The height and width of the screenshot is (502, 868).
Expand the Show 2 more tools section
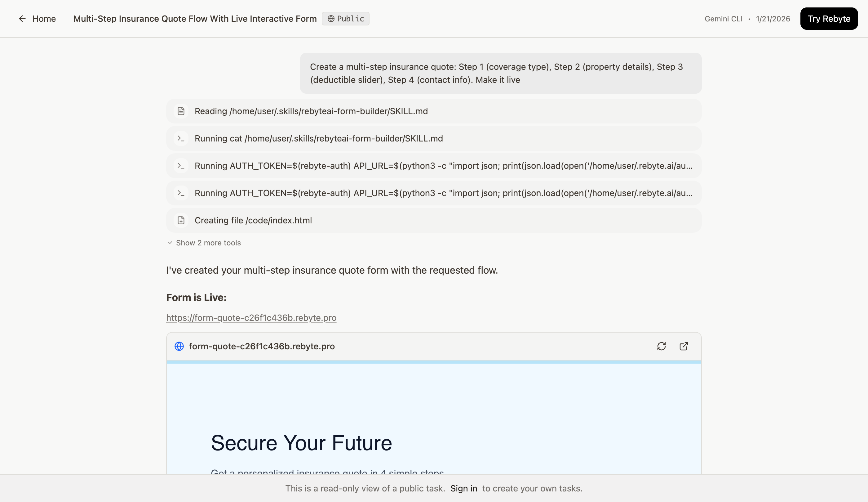click(208, 243)
